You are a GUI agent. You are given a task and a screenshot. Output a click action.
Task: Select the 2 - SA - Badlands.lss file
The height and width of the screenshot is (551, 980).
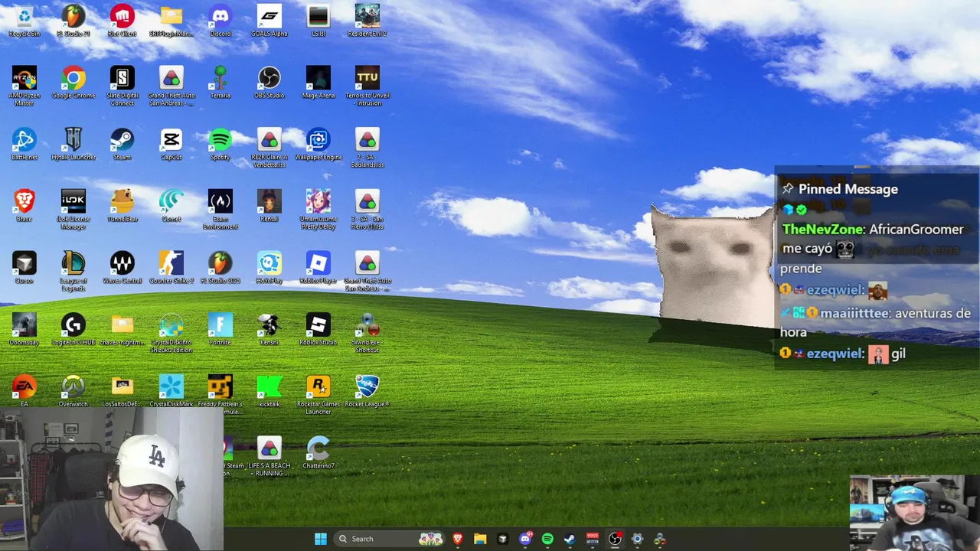point(367,148)
